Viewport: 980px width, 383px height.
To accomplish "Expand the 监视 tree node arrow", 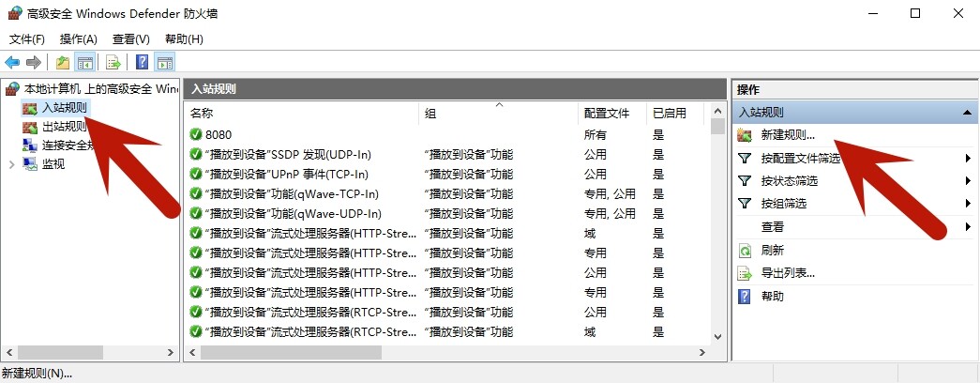I will (x=11, y=164).
